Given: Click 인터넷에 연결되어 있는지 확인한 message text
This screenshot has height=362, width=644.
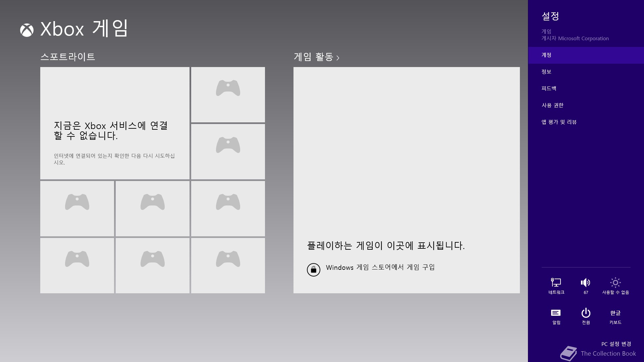Looking at the screenshot, I should [x=114, y=159].
